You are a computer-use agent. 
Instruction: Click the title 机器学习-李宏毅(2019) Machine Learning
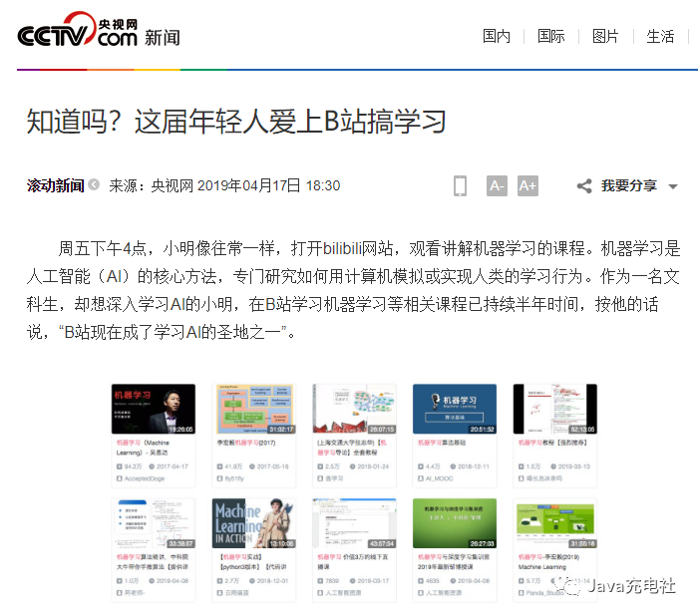[548, 562]
